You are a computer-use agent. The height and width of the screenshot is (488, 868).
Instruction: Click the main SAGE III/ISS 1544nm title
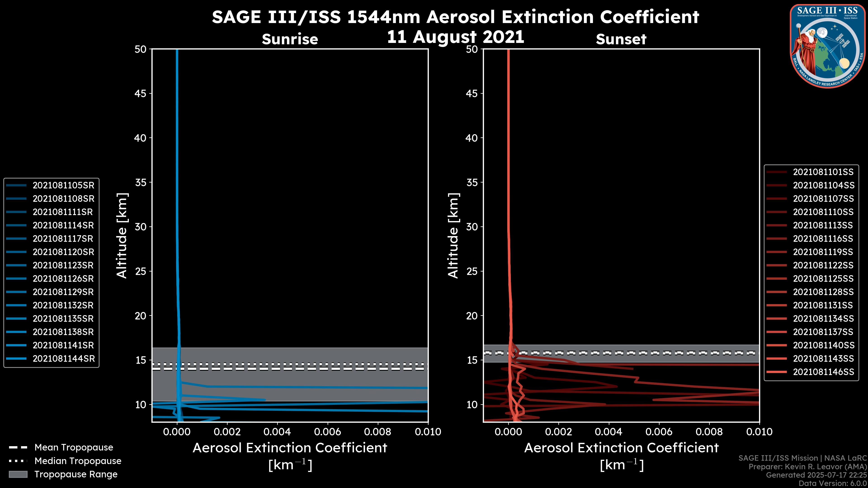point(455,17)
